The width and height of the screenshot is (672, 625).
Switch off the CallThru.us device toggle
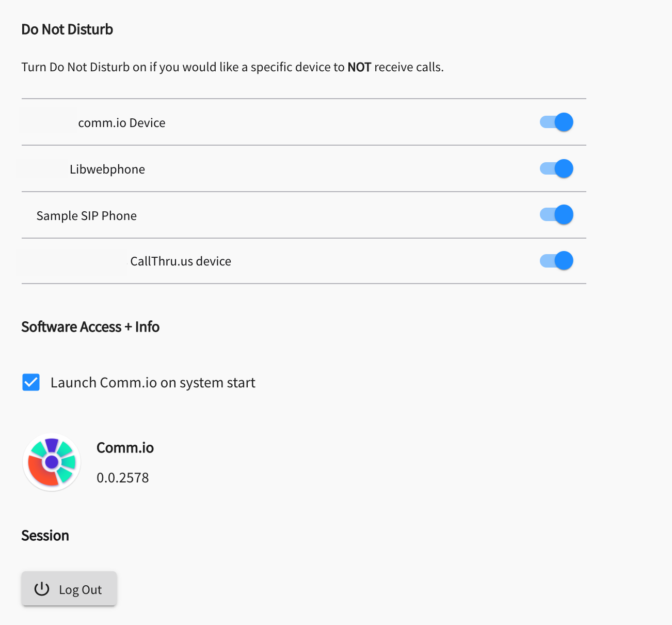coord(556,261)
